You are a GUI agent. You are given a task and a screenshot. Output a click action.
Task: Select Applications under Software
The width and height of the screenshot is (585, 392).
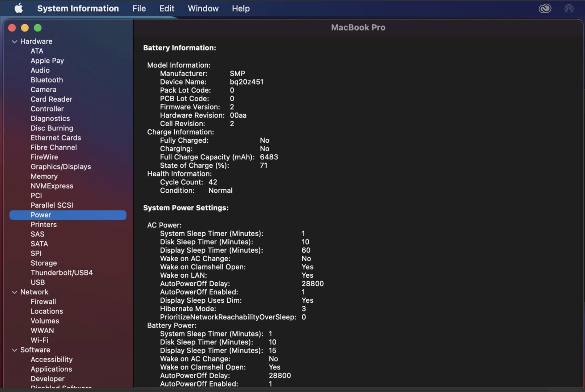51,369
